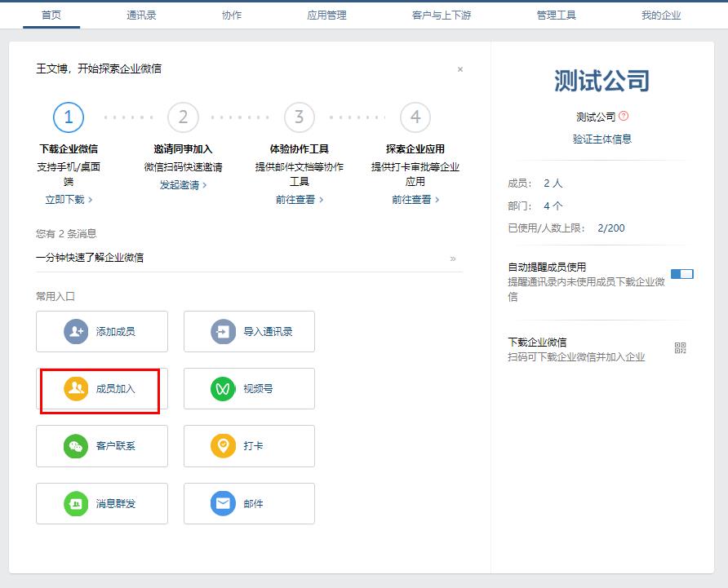This screenshot has width=728, height=588.
Task: Click the 客户联系 button label
Action: [116, 446]
